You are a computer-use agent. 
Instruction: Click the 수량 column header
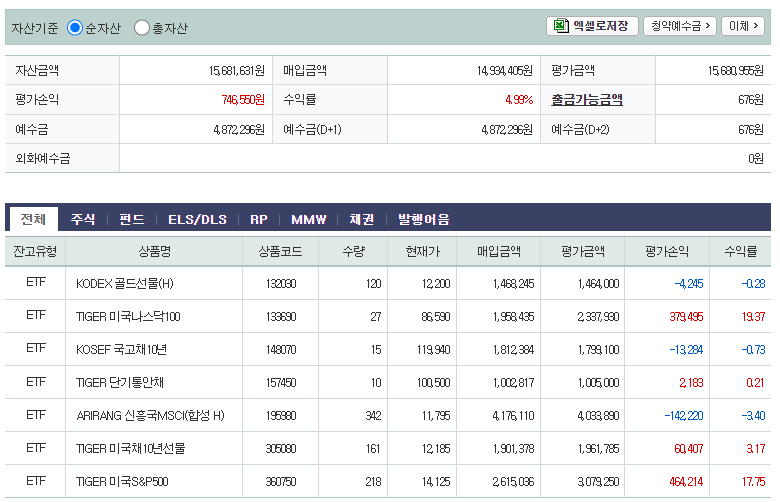(x=354, y=251)
